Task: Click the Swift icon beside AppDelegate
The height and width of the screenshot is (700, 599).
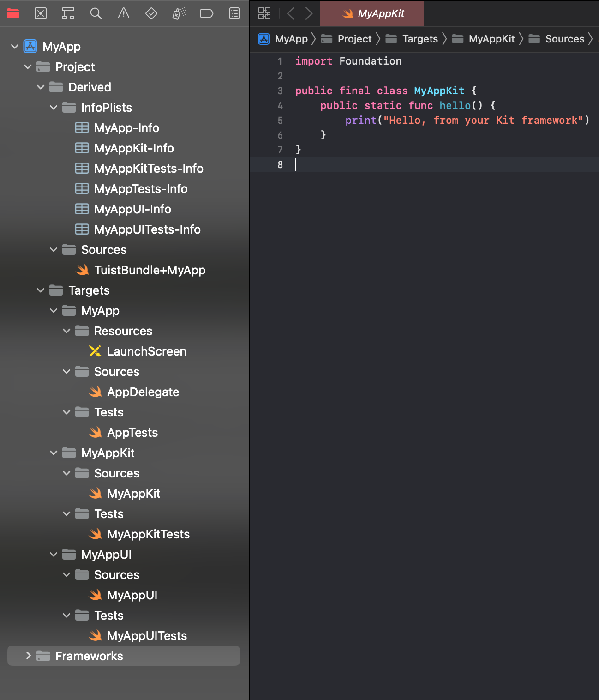Action: (x=95, y=392)
